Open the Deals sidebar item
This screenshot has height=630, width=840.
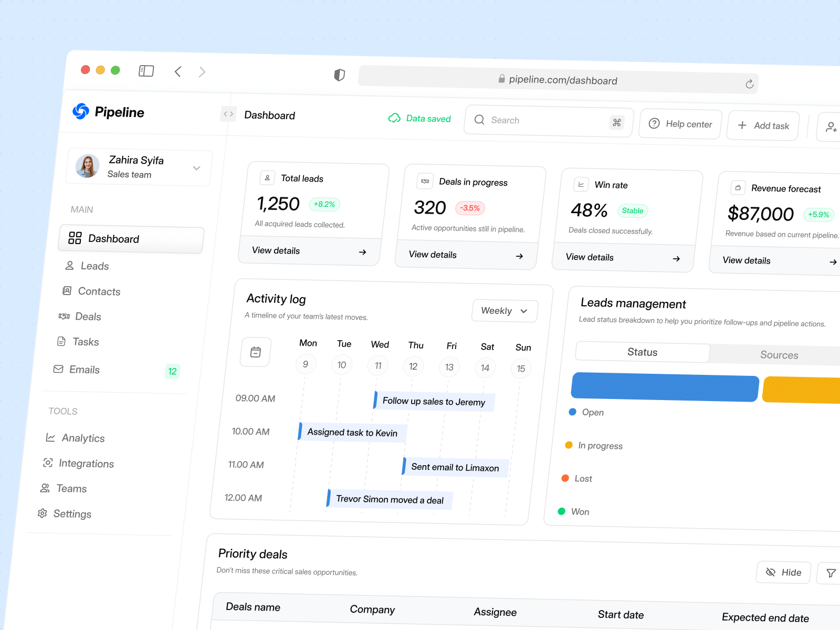pos(80,317)
